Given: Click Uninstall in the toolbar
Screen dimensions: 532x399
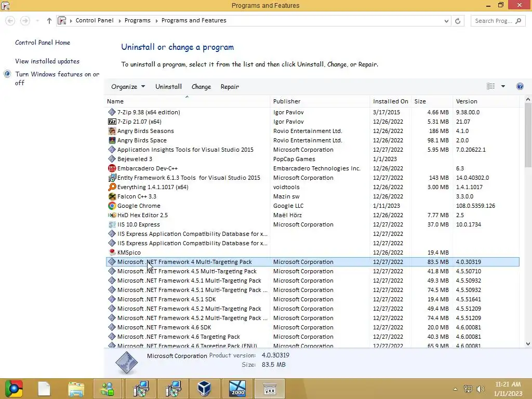Looking at the screenshot, I should point(169,87).
